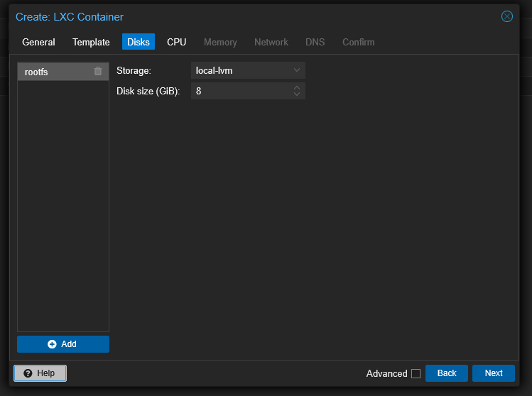Click the Add disk button

click(x=63, y=344)
